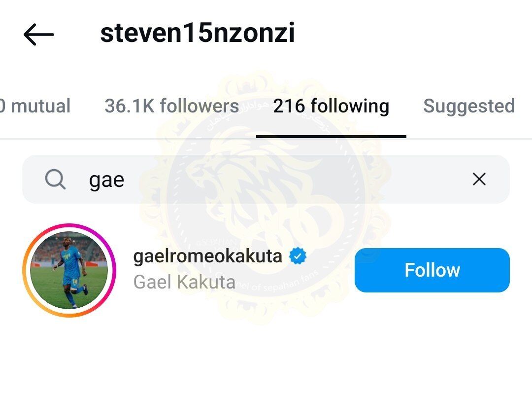Click the "216" following count

click(289, 106)
